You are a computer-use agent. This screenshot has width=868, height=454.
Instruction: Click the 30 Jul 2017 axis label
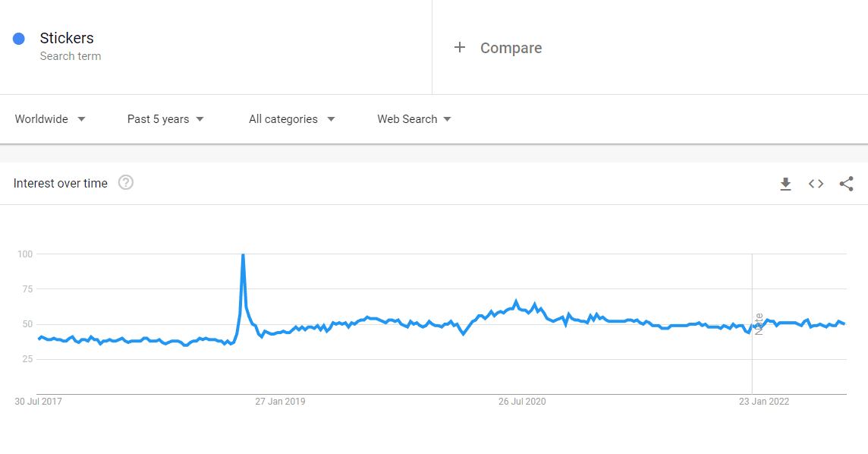pyautogui.click(x=38, y=402)
